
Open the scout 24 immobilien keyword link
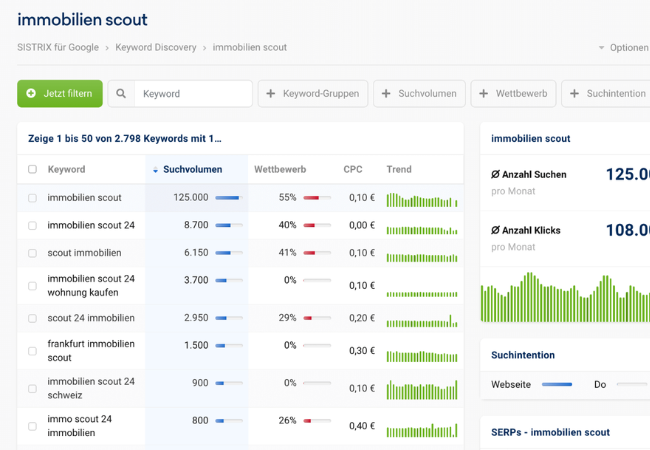pos(91,318)
